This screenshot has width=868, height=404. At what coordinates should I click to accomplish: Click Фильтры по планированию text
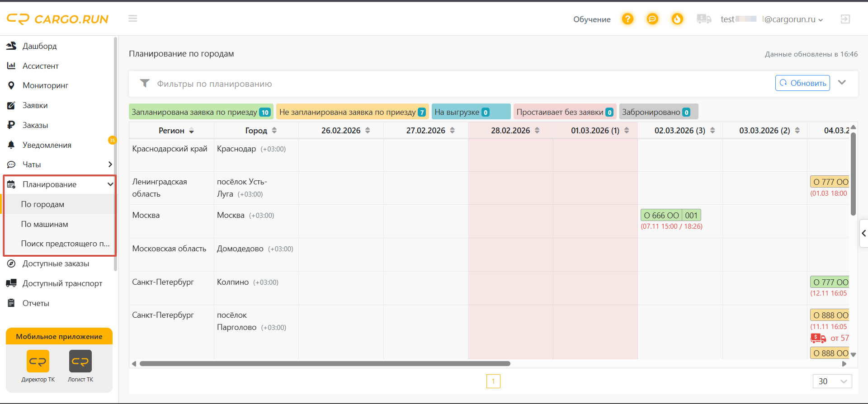click(214, 84)
